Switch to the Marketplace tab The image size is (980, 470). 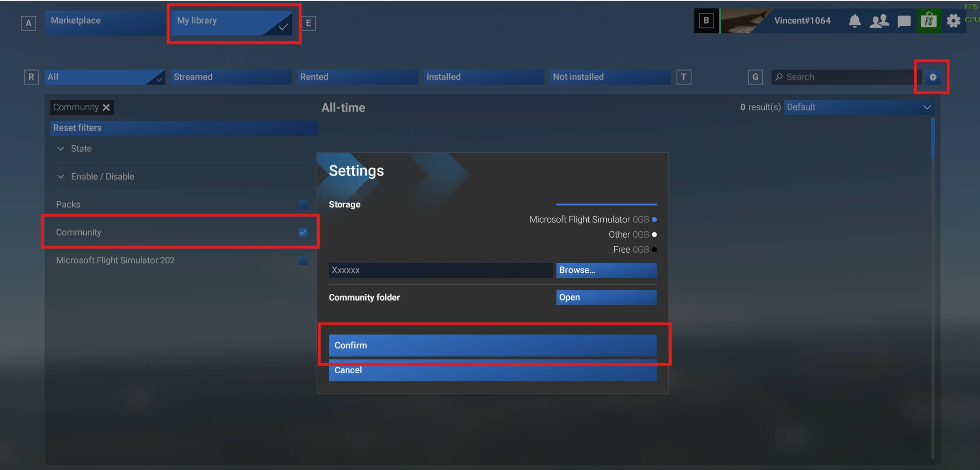tap(105, 21)
